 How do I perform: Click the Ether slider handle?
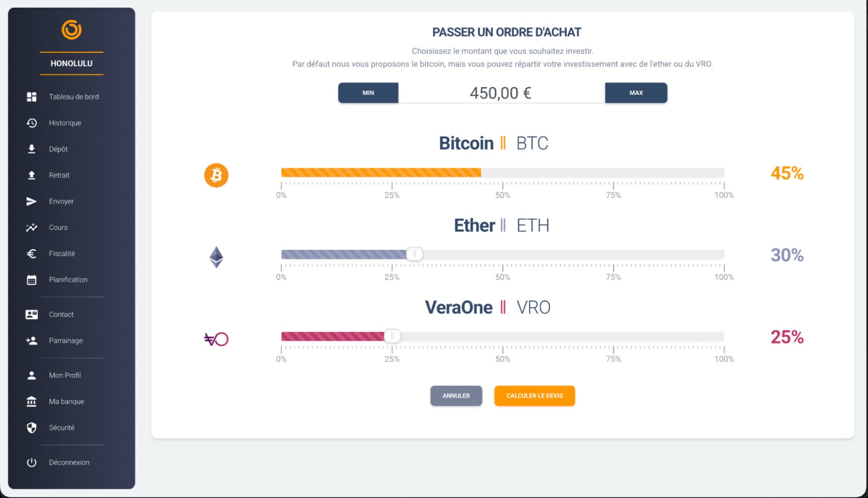coord(414,254)
